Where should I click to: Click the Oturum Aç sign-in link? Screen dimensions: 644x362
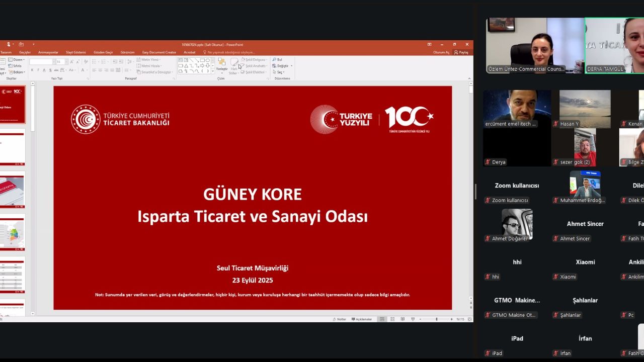click(441, 52)
